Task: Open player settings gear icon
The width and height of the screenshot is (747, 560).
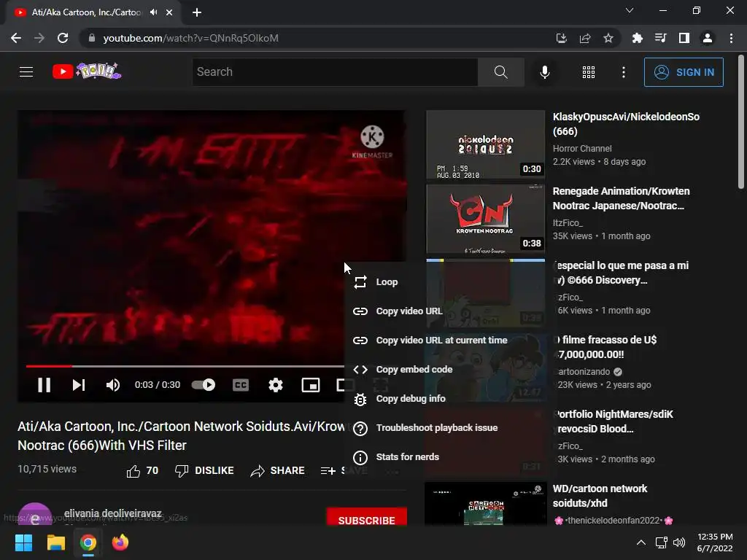Action: [x=275, y=385]
